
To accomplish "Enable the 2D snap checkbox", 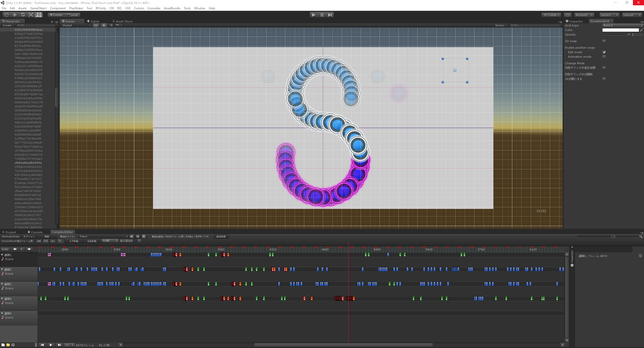I will (x=604, y=41).
